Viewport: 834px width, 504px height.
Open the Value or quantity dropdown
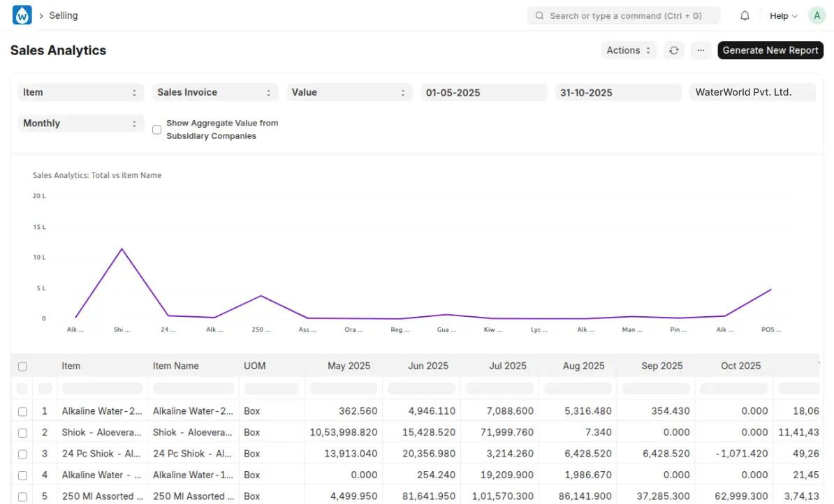[349, 92]
